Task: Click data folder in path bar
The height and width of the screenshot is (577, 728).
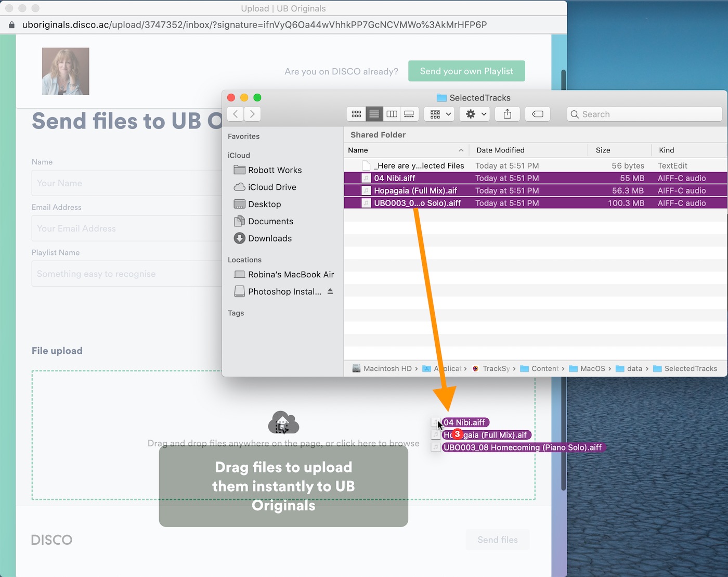Action: click(x=629, y=368)
